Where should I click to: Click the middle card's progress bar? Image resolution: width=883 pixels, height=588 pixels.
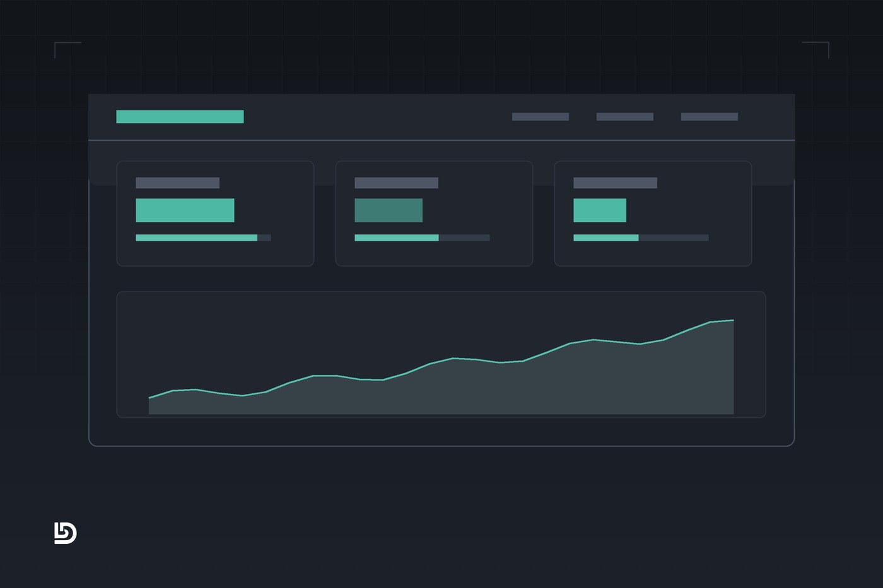(x=422, y=238)
